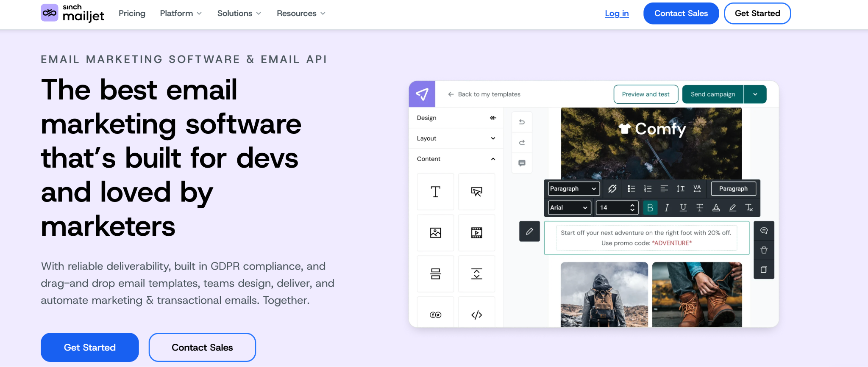868x367 pixels.
Task: Select the Image content block
Action: point(436,233)
